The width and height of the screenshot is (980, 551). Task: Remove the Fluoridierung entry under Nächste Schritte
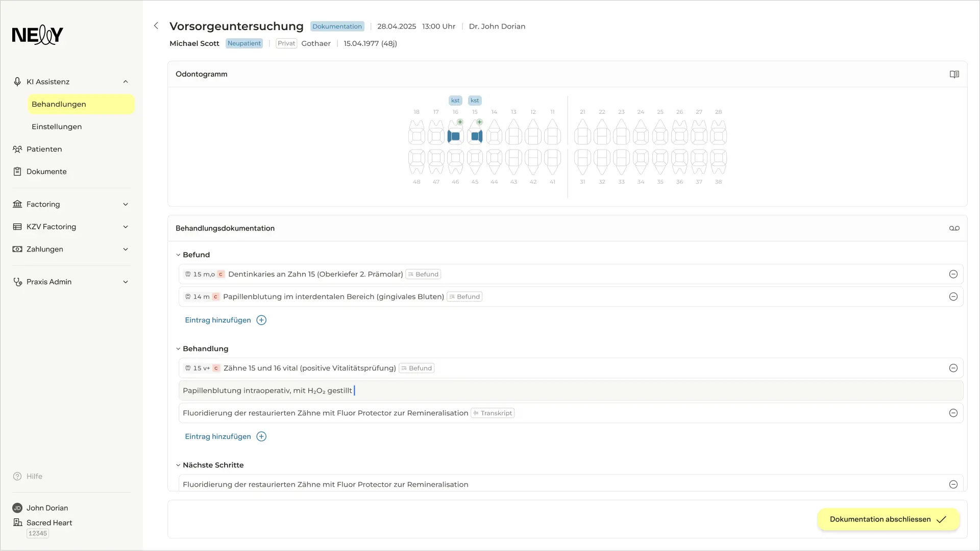[953, 484]
